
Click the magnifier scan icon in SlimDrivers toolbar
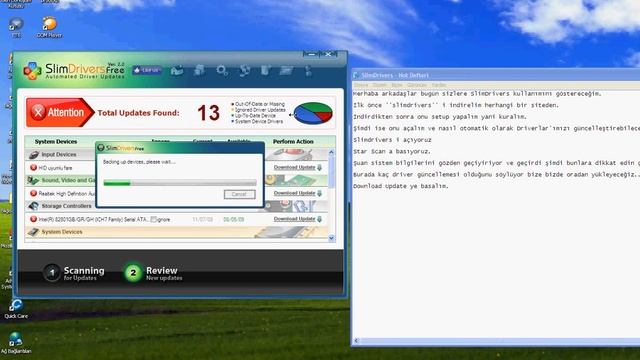click(222, 71)
